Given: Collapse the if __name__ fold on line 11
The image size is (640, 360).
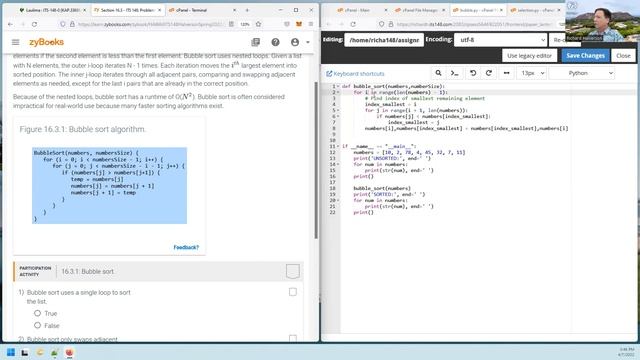Looking at the screenshot, I should pos(338,146).
